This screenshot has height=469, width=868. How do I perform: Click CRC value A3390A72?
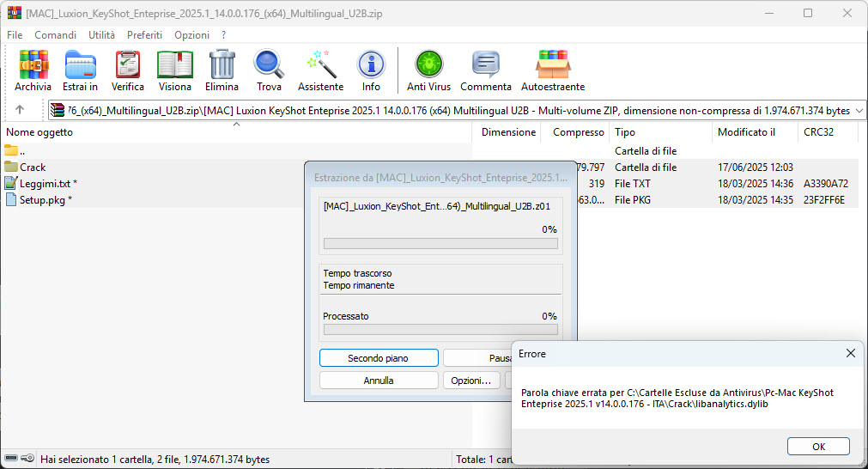[825, 183]
